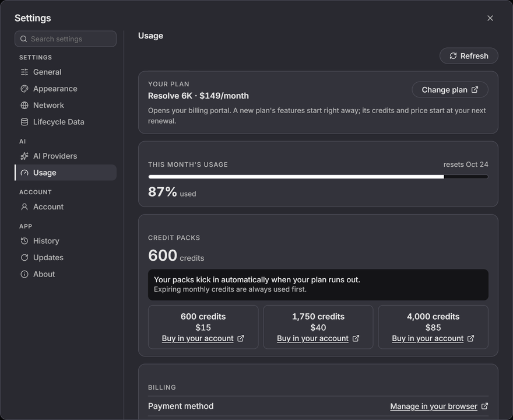Show the History section

65,241
